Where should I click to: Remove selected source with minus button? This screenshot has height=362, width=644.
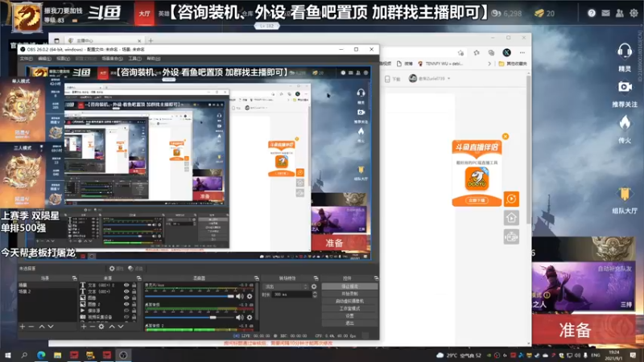coord(93,327)
